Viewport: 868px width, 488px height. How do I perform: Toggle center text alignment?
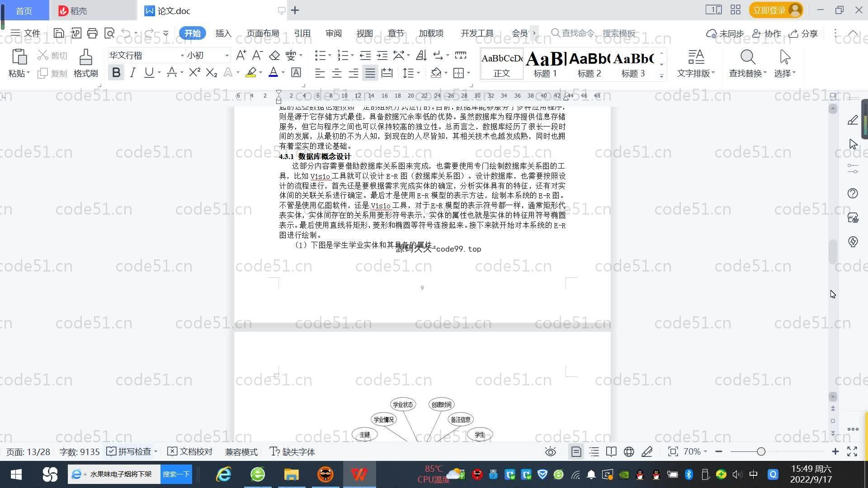(x=336, y=73)
